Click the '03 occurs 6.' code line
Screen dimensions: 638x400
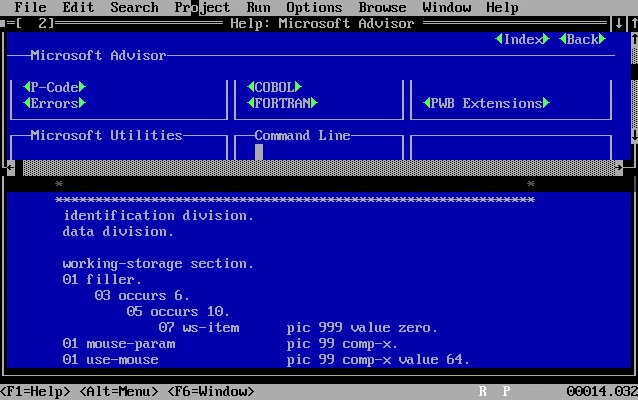142,295
